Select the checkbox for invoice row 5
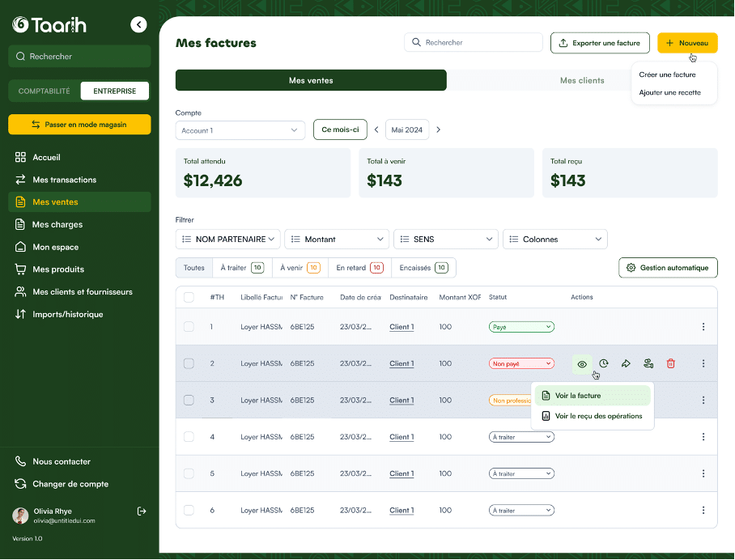 (189, 474)
